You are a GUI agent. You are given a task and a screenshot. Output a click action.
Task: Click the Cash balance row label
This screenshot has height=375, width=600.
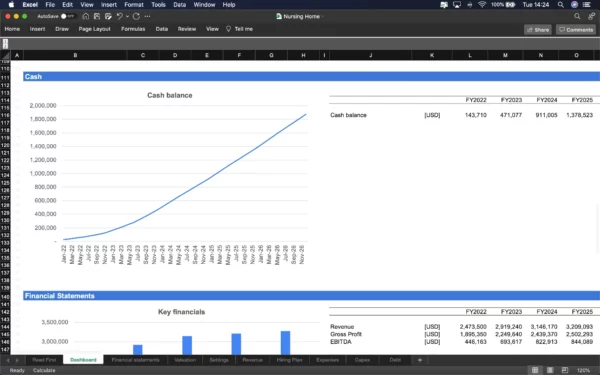pos(348,115)
